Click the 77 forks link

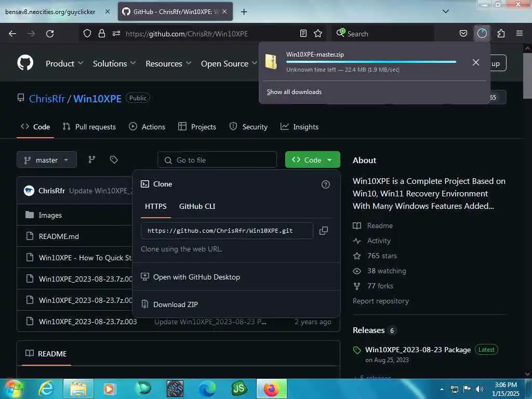coord(380,286)
